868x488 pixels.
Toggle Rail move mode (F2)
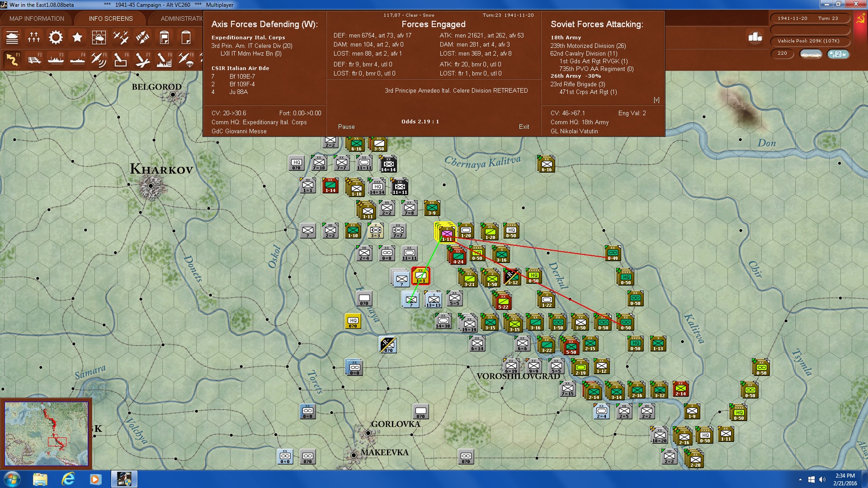point(34,60)
